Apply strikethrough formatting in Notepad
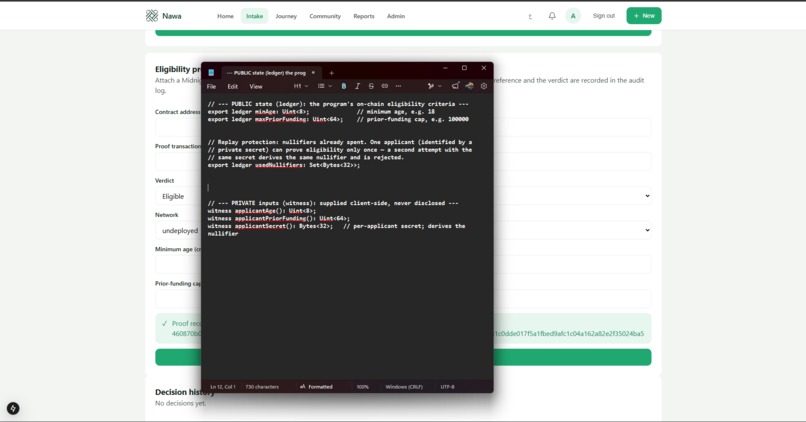The image size is (806, 422). [371, 86]
